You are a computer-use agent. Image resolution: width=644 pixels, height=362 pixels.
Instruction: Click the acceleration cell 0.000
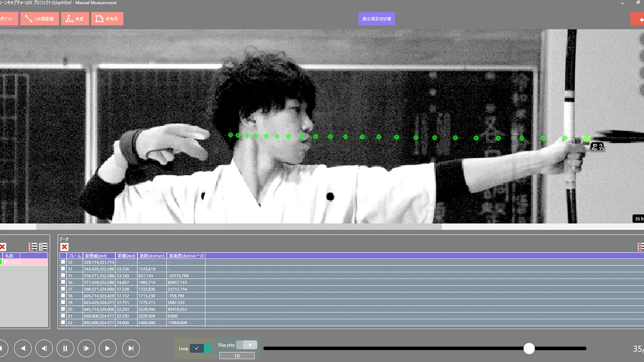pos(186,316)
